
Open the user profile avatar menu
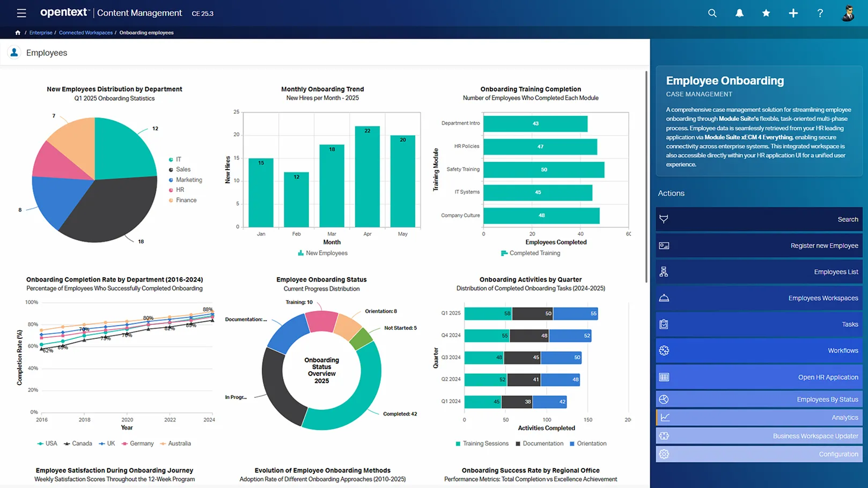pyautogui.click(x=848, y=13)
